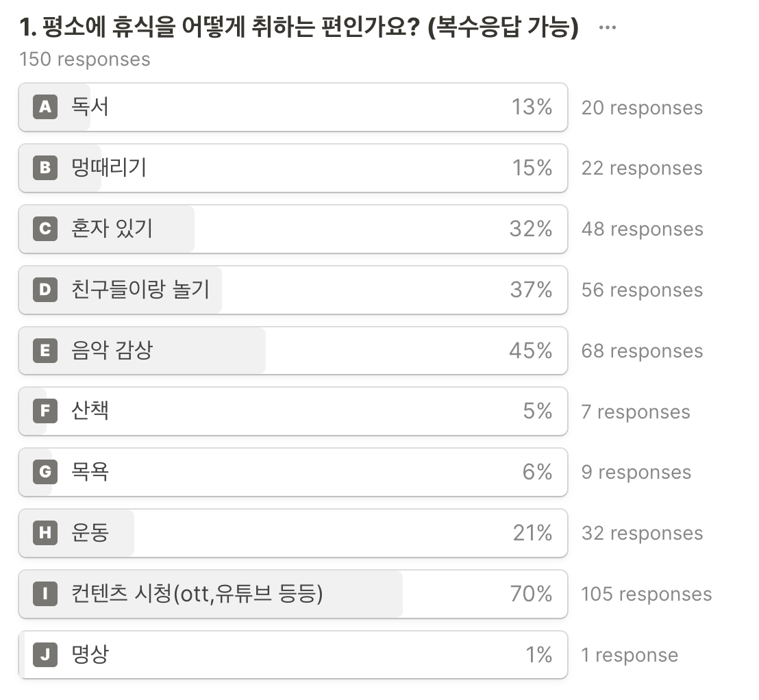
Task: Click the 13% value on 독서 row
Action: coord(532,107)
